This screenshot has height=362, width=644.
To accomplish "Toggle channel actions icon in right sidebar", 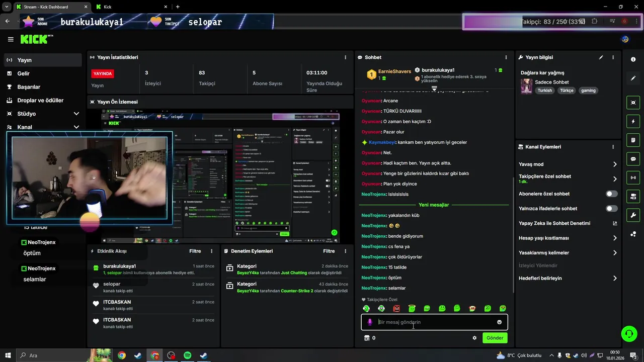I will coord(633,196).
